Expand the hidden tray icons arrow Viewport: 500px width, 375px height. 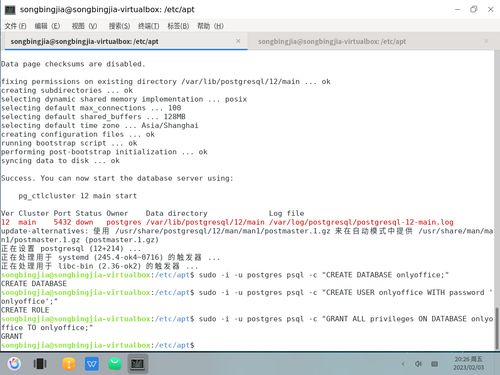(x=403, y=364)
